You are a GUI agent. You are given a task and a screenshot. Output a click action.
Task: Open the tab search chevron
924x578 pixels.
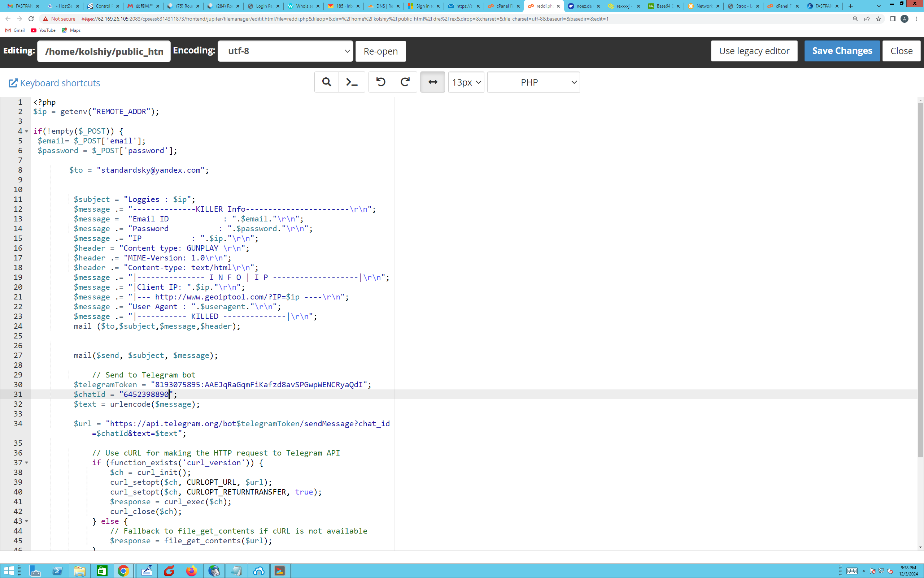pyautogui.click(x=879, y=6)
